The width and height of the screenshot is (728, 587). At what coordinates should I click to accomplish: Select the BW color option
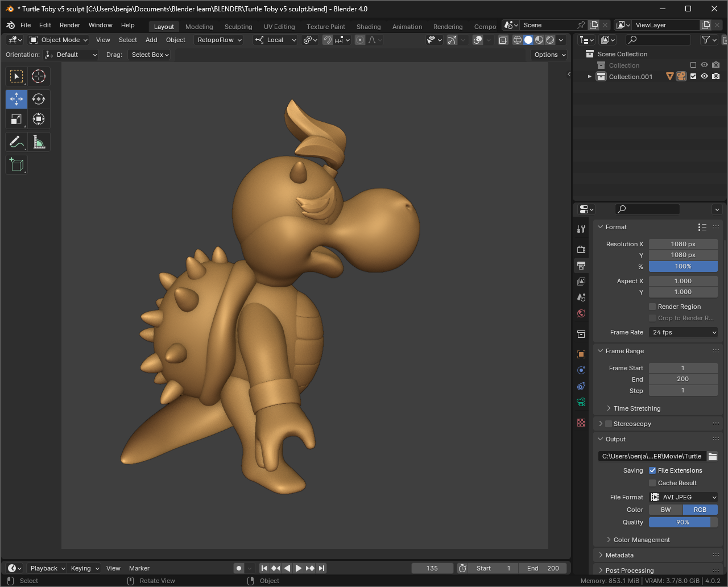pyautogui.click(x=665, y=510)
